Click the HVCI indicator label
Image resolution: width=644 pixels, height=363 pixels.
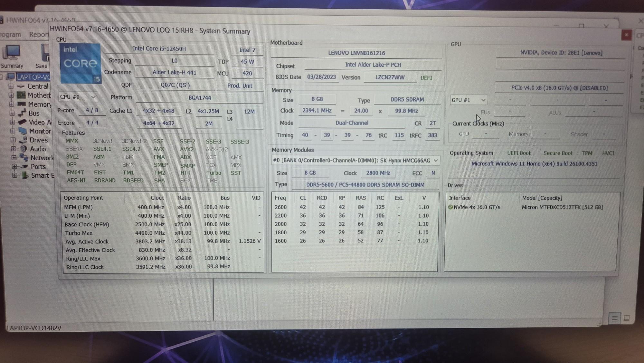coord(608,153)
